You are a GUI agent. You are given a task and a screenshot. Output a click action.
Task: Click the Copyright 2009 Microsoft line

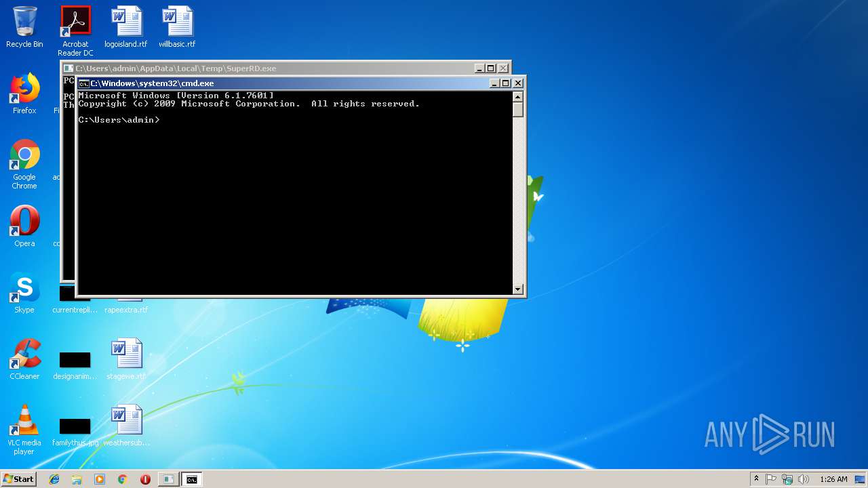[249, 104]
